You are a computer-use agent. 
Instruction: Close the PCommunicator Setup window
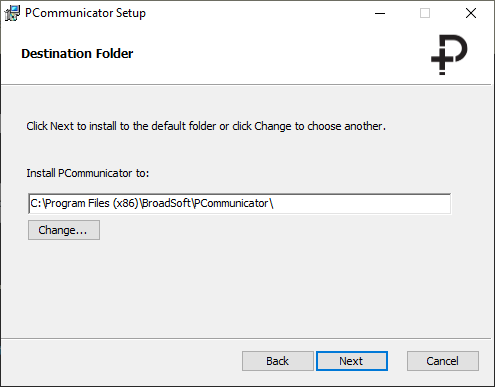point(471,13)
